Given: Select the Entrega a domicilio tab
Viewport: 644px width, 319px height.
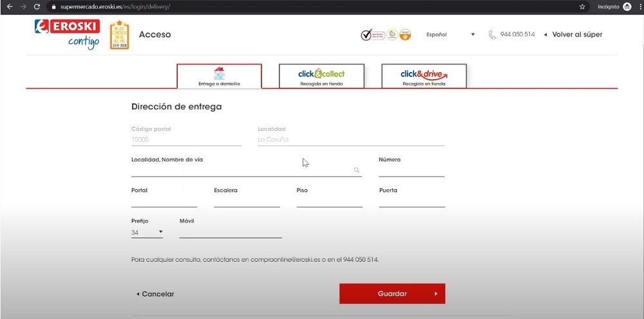Looking at the screenshot, I should click(219, 77).
